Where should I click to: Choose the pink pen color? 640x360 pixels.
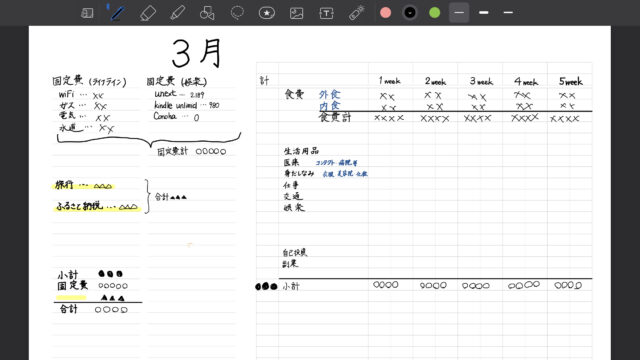point(385,13)
